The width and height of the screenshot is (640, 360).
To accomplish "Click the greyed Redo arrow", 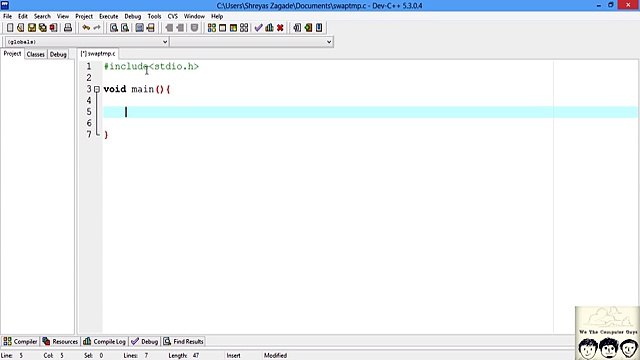I will (x=97, y=28).
